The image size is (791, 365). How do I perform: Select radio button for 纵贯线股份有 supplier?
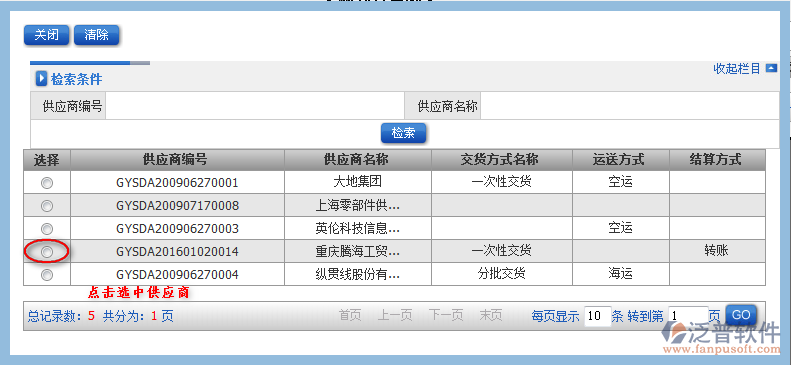pos(47,275)
